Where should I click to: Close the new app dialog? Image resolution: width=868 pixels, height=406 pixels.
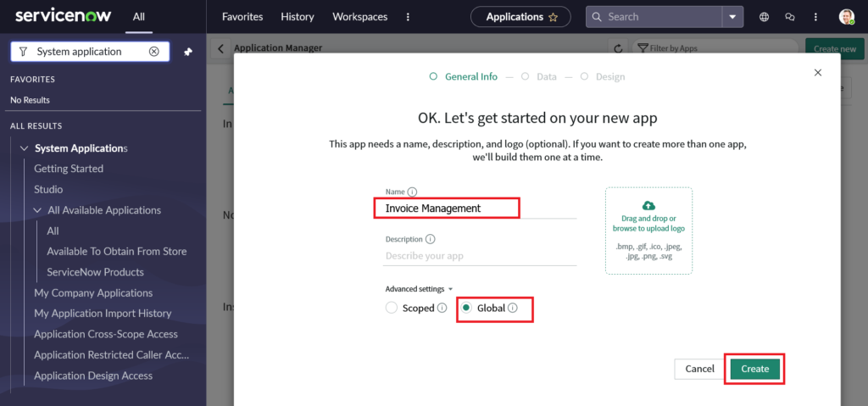[818, 73]
